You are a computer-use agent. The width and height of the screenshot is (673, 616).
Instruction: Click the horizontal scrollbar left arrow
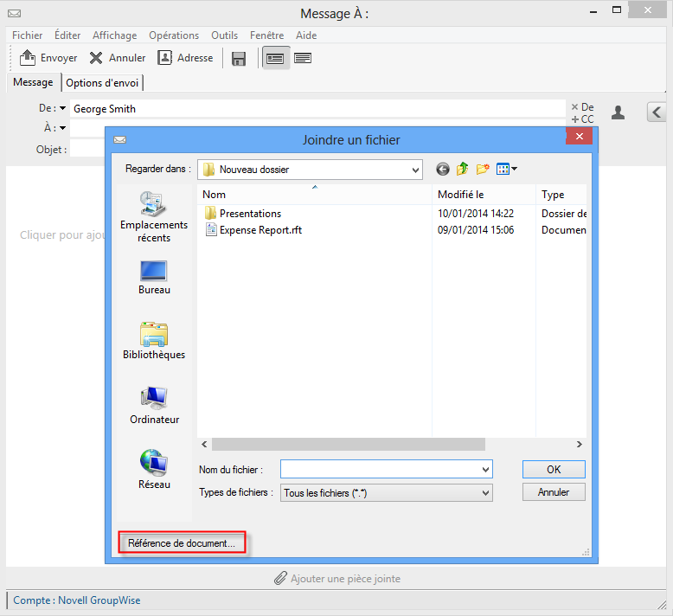(x=204, y=445)
